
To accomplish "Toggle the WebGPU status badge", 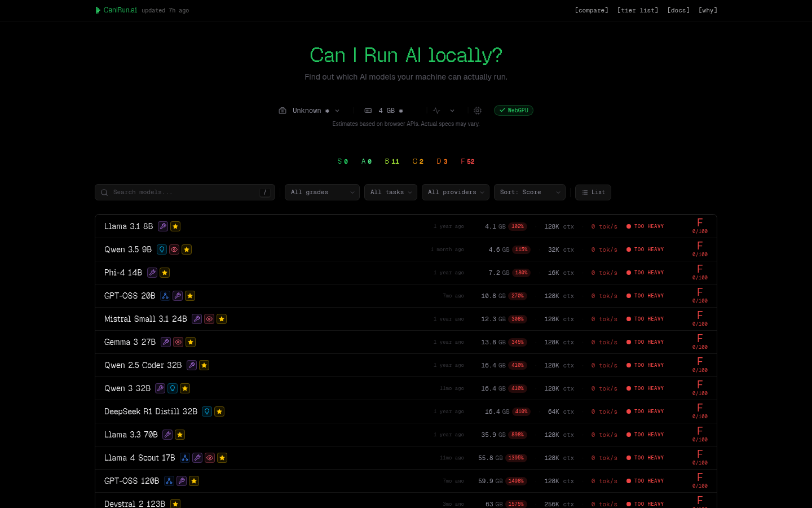I will (x=513, y=110).
